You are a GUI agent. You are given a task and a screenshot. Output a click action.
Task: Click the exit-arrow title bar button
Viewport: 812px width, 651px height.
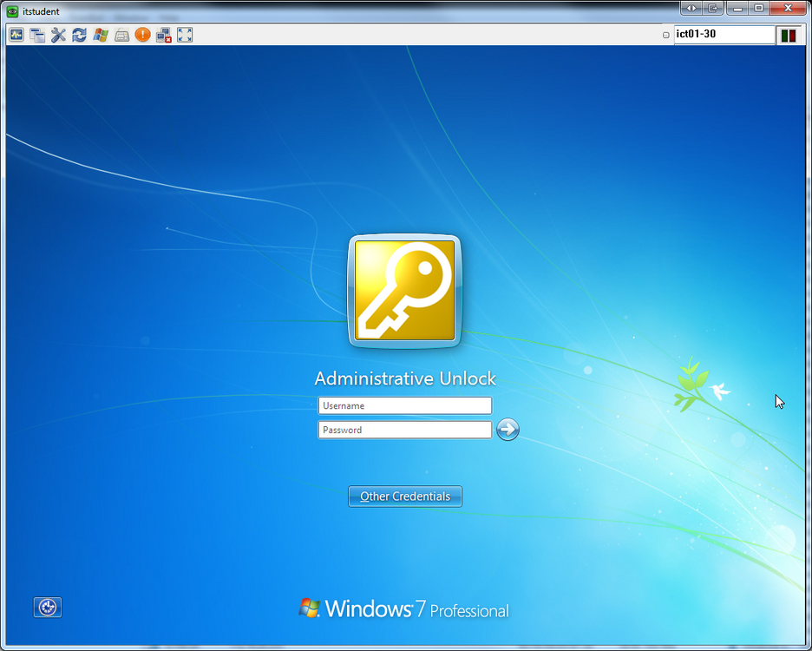713,9
